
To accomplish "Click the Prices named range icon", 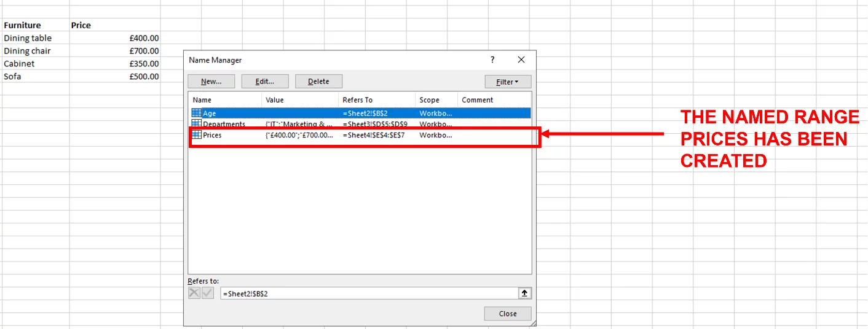I will click(x=197, y=134).
